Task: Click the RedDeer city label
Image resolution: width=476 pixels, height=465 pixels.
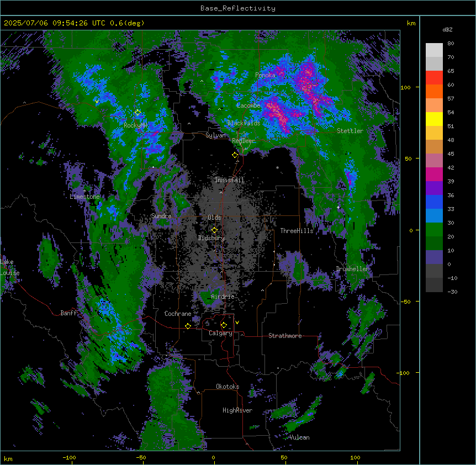Action: click(x=244, y=141)
